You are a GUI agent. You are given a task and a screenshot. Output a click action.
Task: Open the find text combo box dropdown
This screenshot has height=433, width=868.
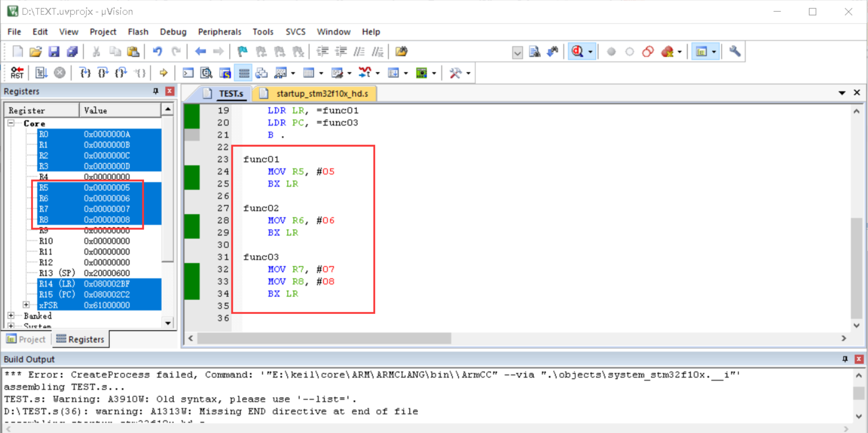(x=517, y=52)
